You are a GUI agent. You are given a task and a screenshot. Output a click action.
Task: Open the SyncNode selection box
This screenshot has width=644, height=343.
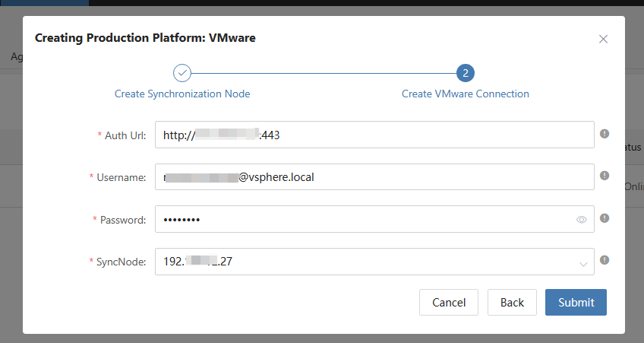pos(365,262)
